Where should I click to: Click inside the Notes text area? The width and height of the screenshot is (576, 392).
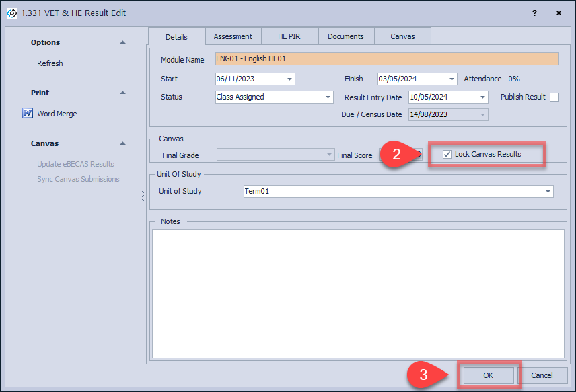[358, 292]
